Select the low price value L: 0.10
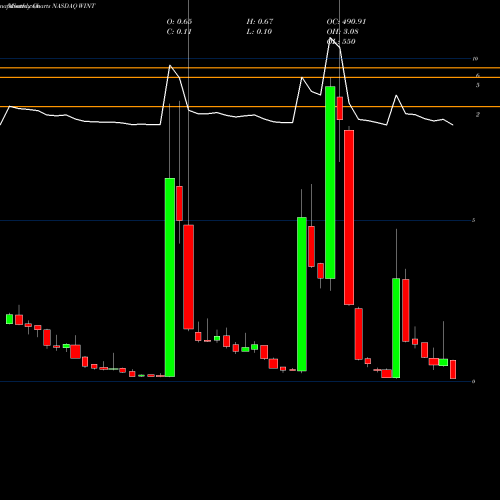The height and width of the screenshot is (500, 500). 259,32
